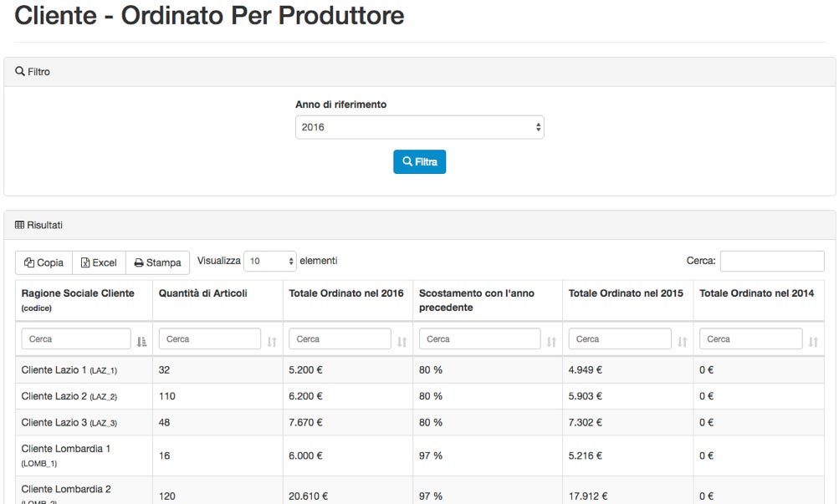The image size is (839, 504).
Task: Sort by Totale Ordinato nel 2014 icon
Action: pos(813,341)
